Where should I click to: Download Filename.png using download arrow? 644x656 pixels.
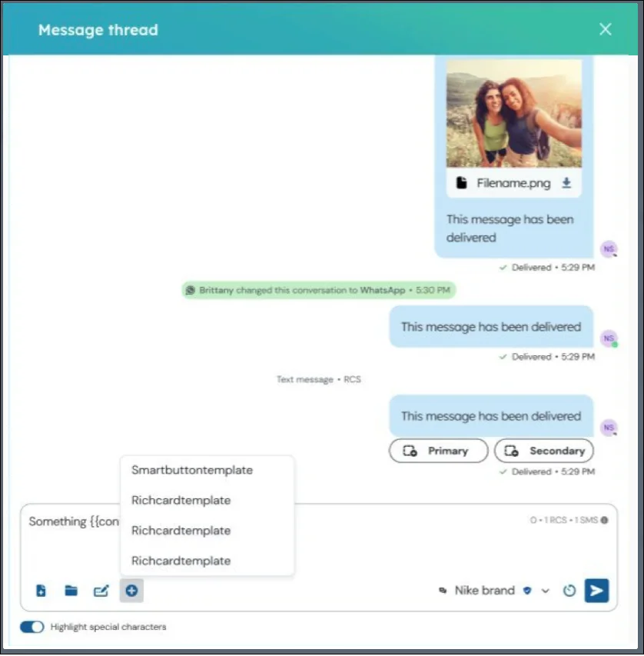pyautogui.click(x=566, y=183)
